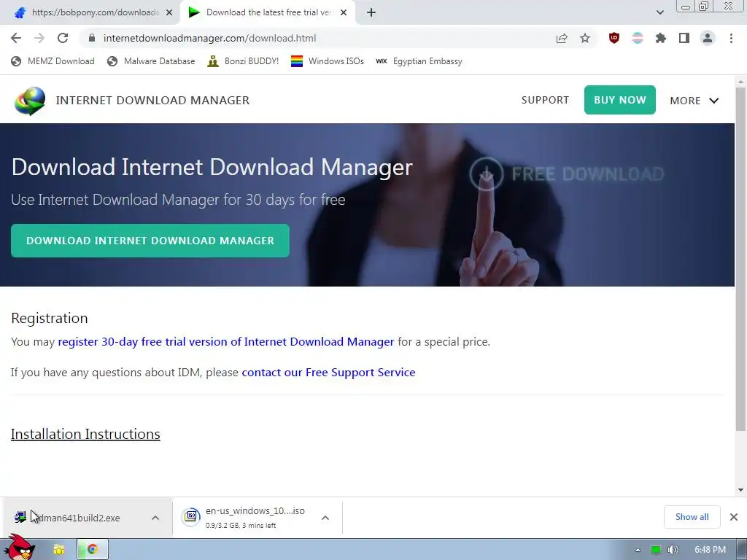
Task: Expand options for the ISO download
Action: [x=325, y=518]
